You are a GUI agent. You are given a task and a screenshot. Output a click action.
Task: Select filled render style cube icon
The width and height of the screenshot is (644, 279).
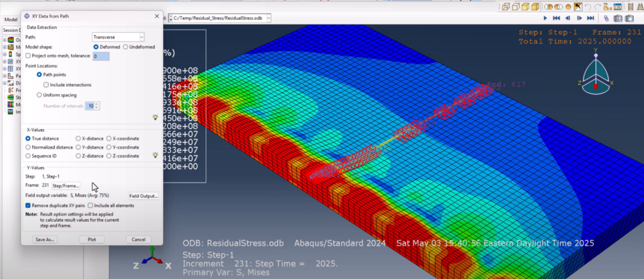pyautogui.click(x=526, y=6)
